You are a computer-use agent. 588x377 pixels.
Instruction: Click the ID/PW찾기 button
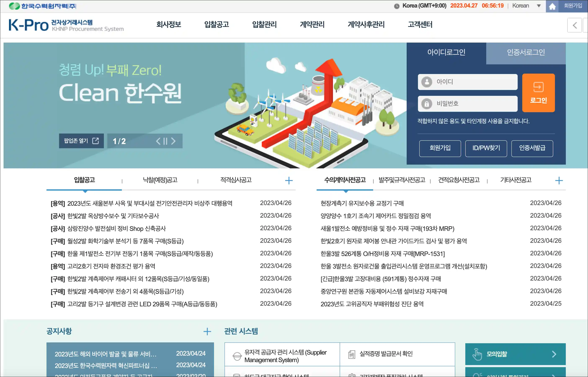486,148
